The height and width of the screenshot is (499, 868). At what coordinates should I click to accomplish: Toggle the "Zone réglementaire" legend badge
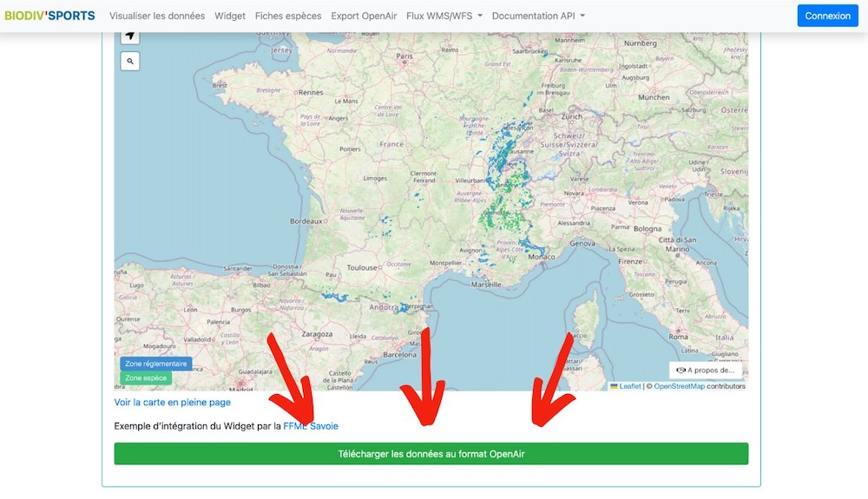[155, 364]
